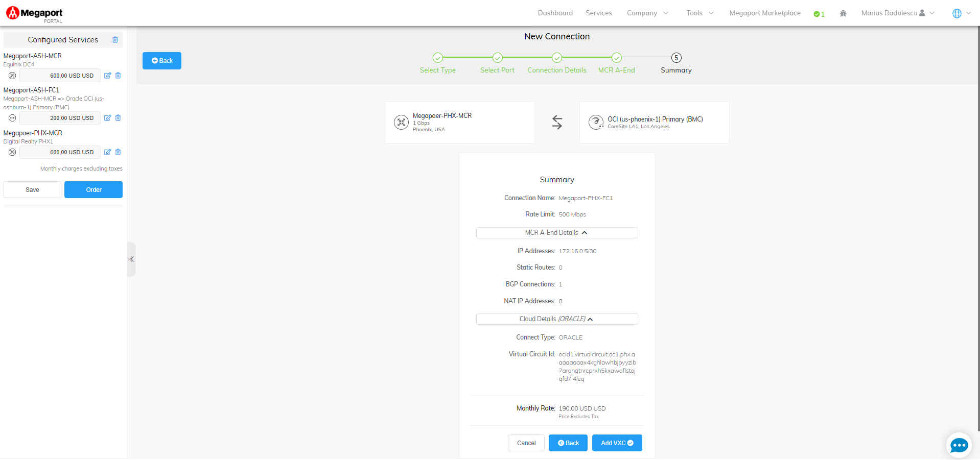Delete the Megaport-ASH-FC1 connection
The width and height of the screenshot is (980, 460).
coord(118,118)
